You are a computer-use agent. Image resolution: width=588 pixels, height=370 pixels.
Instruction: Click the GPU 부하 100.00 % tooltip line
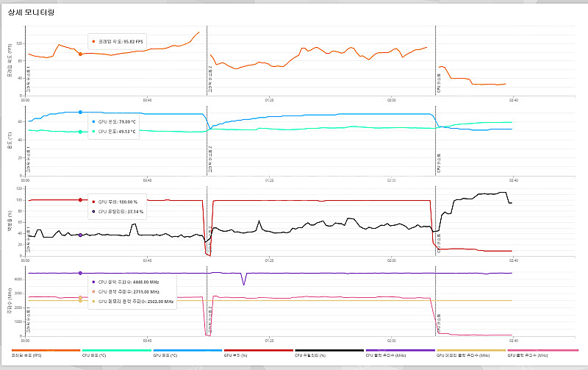tap(118, 202)
